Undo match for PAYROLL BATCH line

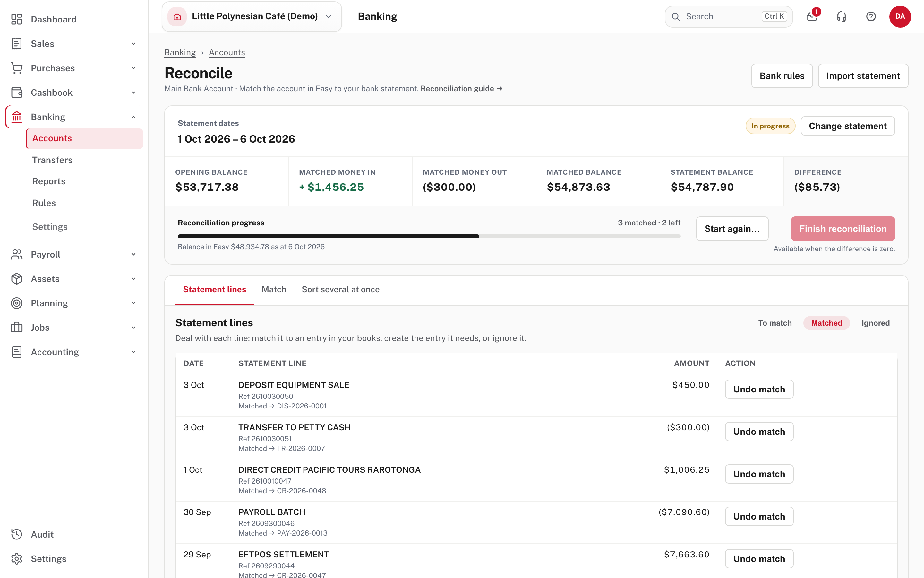(759, 516)
